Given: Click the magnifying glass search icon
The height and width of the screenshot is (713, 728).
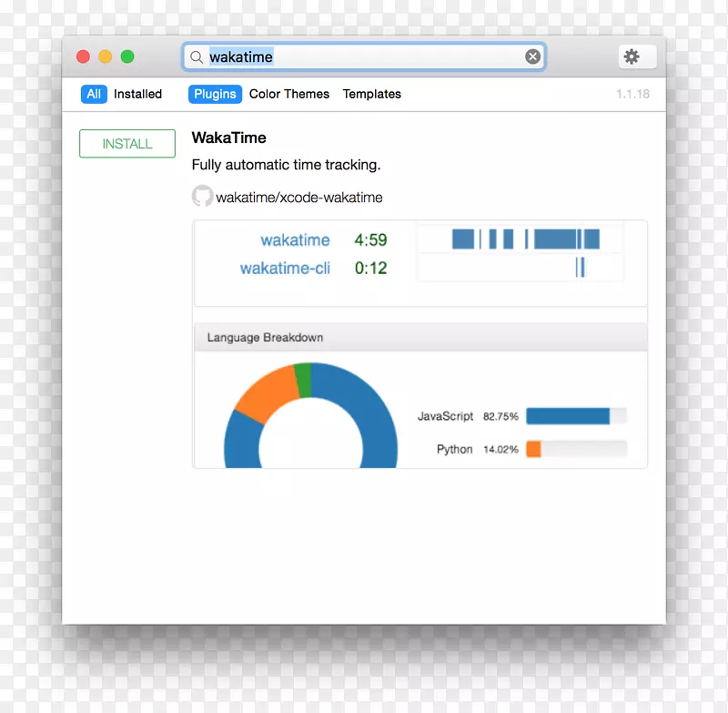Looking at the screenshot, I should pyautogui.click(x=197, y=57).
